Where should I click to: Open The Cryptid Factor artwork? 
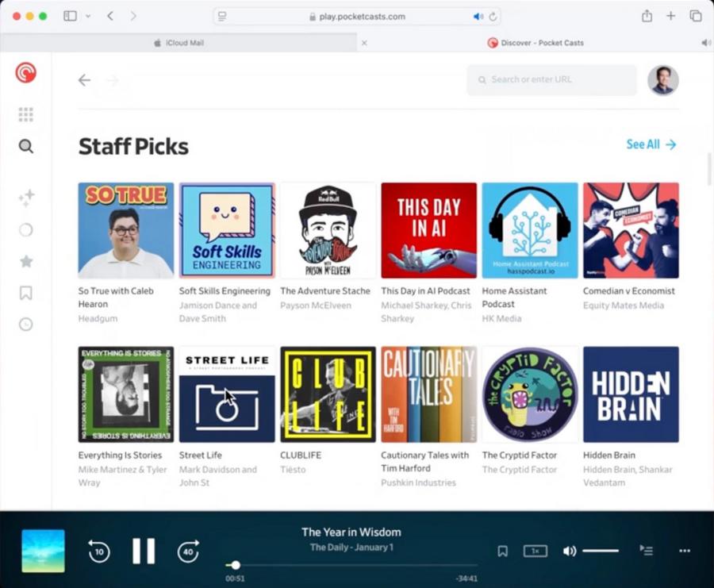click(x=530, y=394)
